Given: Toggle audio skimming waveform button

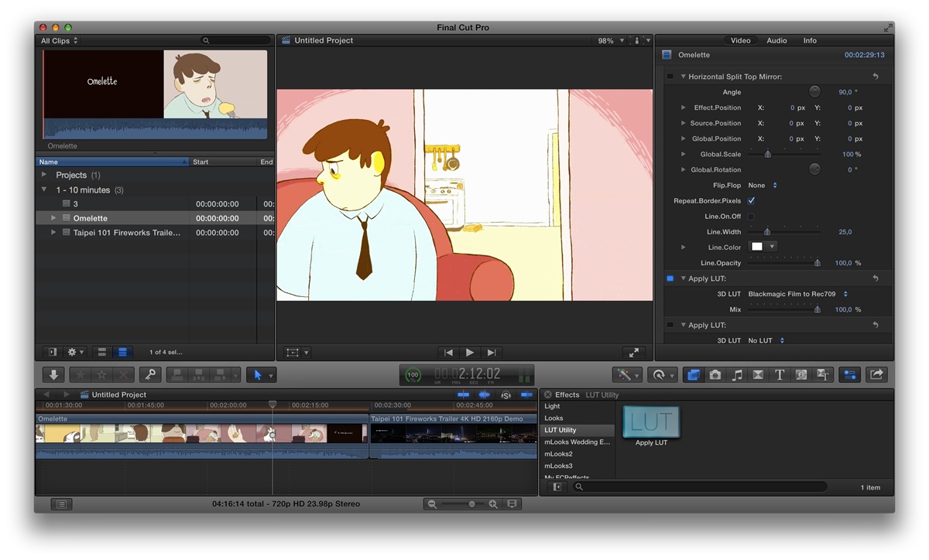Looking at the screenshot, I should click(x=485, y=394).
